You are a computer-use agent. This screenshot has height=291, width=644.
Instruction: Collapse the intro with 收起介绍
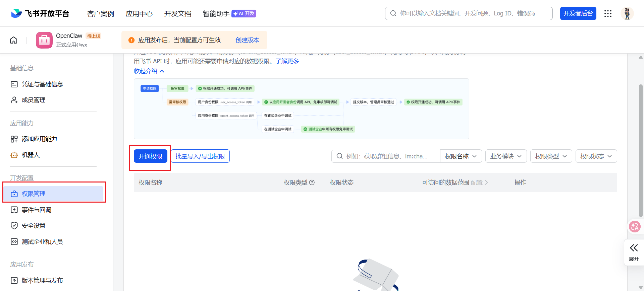[x=149, y=71]
